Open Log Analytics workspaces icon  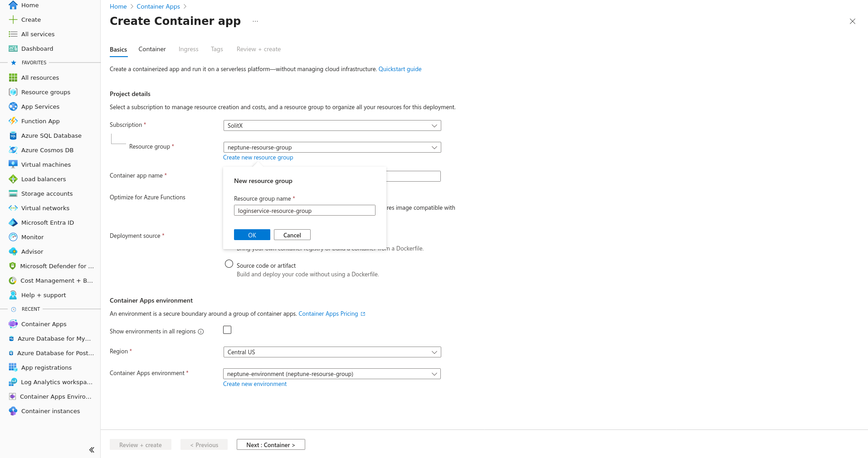(13, 382)
